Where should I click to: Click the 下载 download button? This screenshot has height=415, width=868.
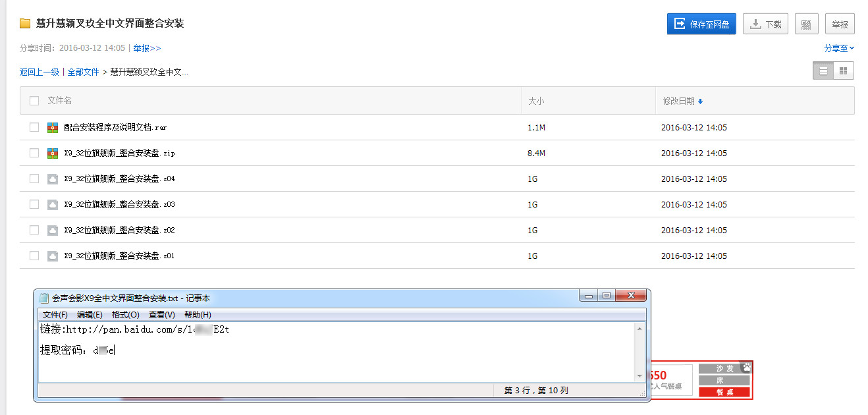coord(765,24)
